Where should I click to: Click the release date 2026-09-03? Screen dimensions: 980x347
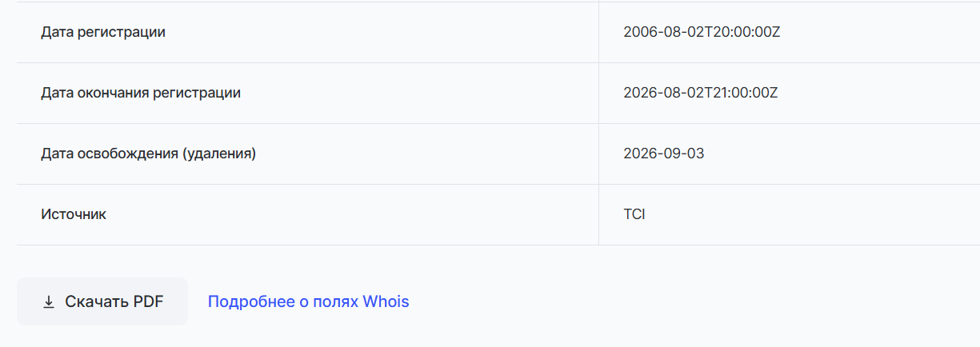coord(664,154)
